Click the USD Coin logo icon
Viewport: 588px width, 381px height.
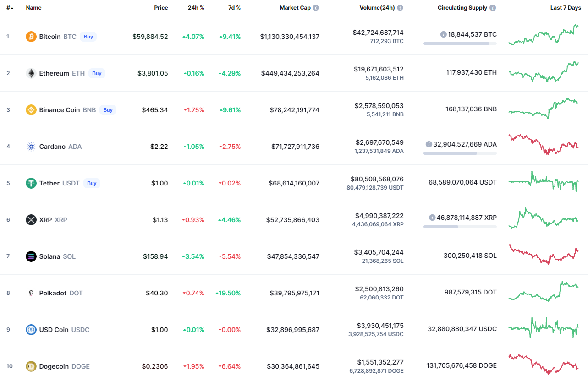coord(31,330)
